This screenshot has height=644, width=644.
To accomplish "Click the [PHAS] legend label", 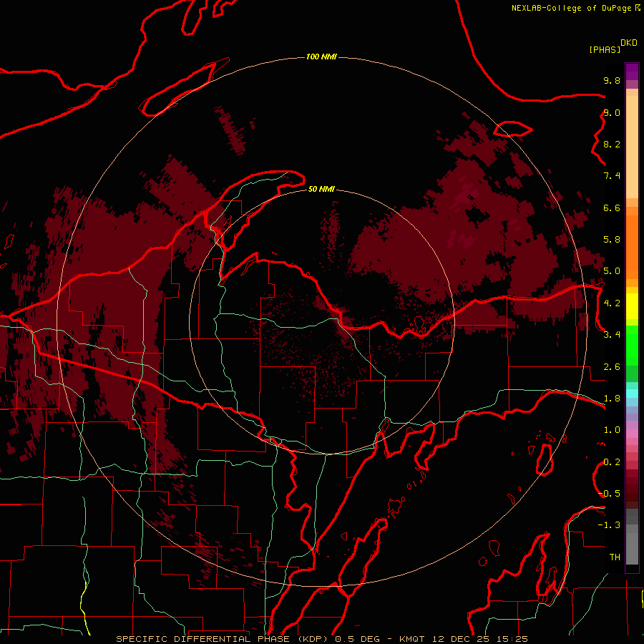I will point(605,49).
